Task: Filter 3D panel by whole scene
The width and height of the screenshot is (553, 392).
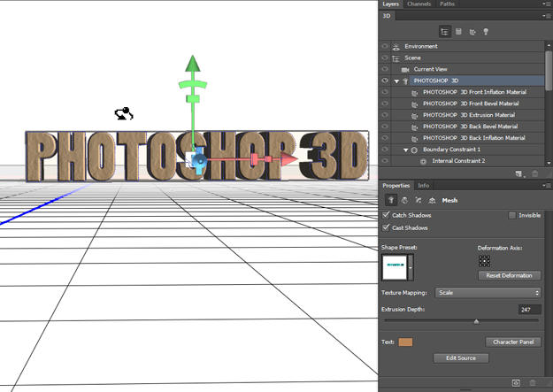Action: click(x=445, y=32)
